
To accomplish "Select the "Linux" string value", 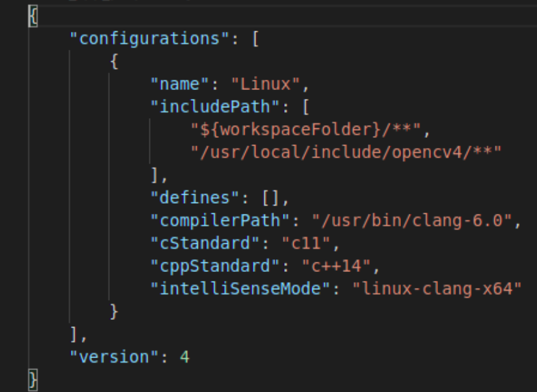I will click(x=266, y=84).
